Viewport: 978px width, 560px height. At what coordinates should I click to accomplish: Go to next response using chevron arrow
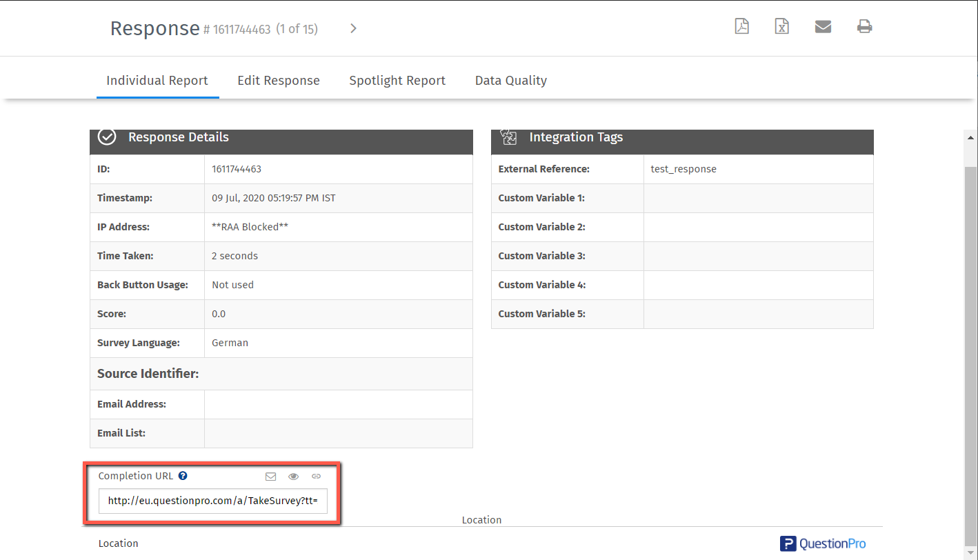(x=353, y=28)
